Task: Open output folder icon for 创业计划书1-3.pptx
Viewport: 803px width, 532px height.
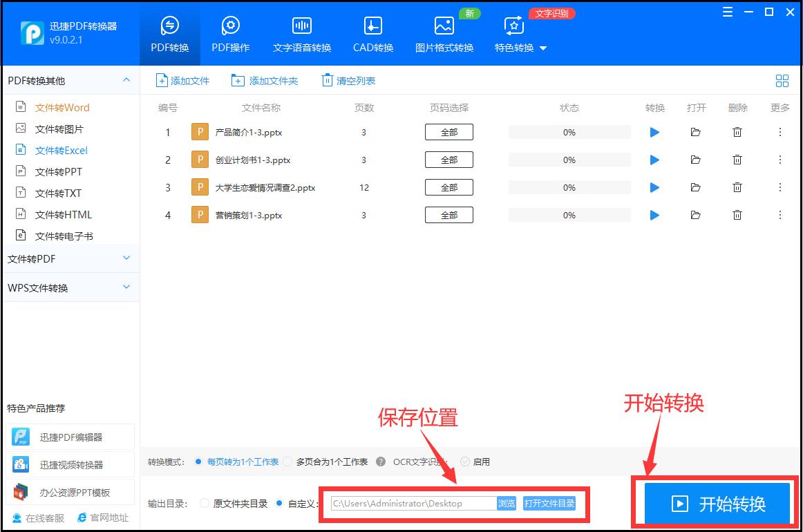Action: tap(696, 160)
